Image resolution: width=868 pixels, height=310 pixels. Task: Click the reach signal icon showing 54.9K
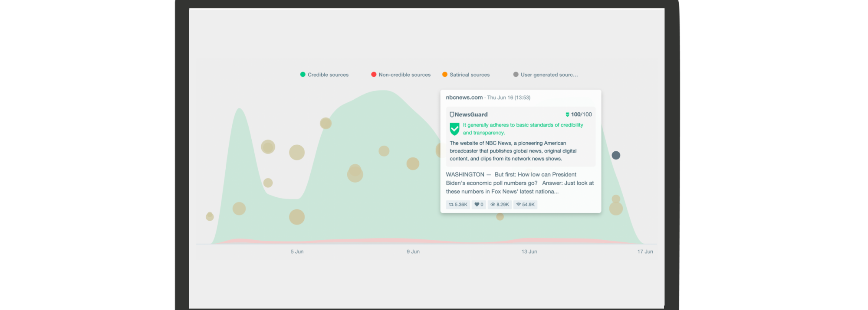(x=518, y=205)
